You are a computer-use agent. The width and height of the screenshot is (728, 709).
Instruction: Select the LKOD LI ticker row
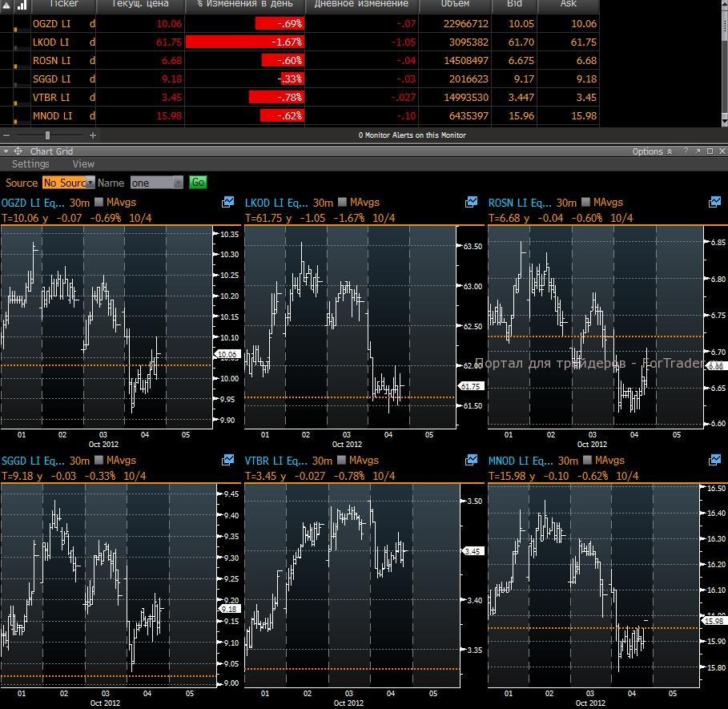[300, 42]
